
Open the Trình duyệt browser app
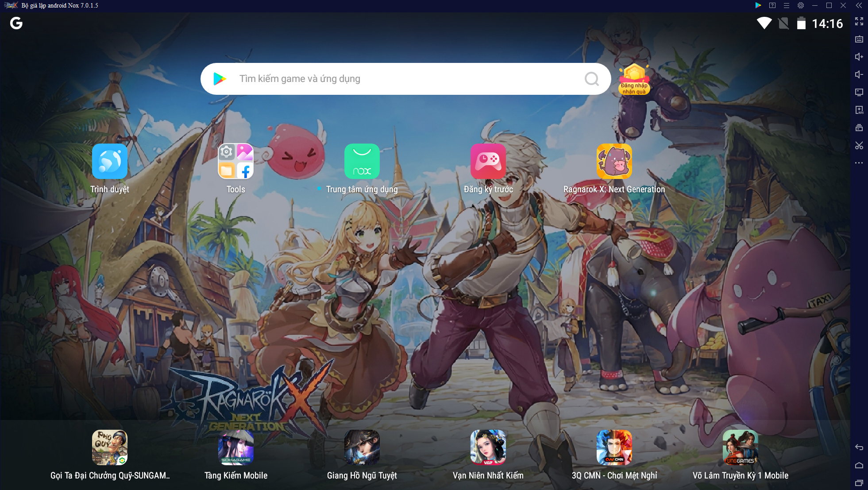point(110,161)
